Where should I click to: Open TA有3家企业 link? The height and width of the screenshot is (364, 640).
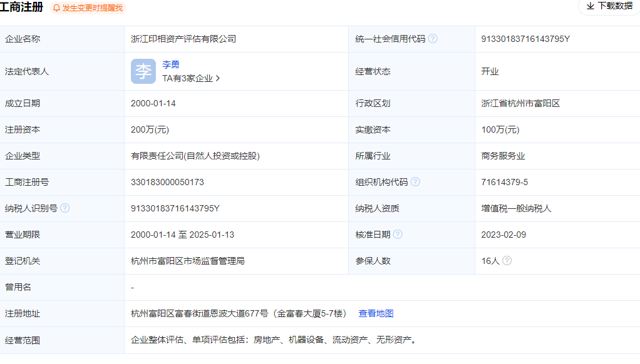191,78
